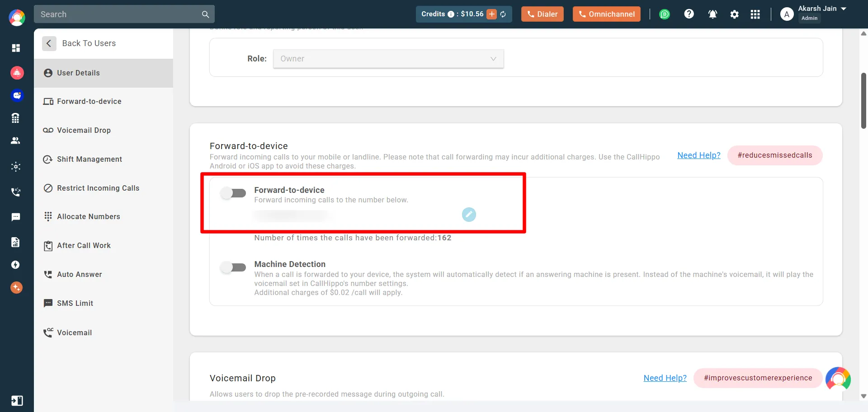Viewport: 868px width, 412px height.
Task: Enable the Forward-to-device toggle
Action: pyautogui.click(x=233, y=193)
